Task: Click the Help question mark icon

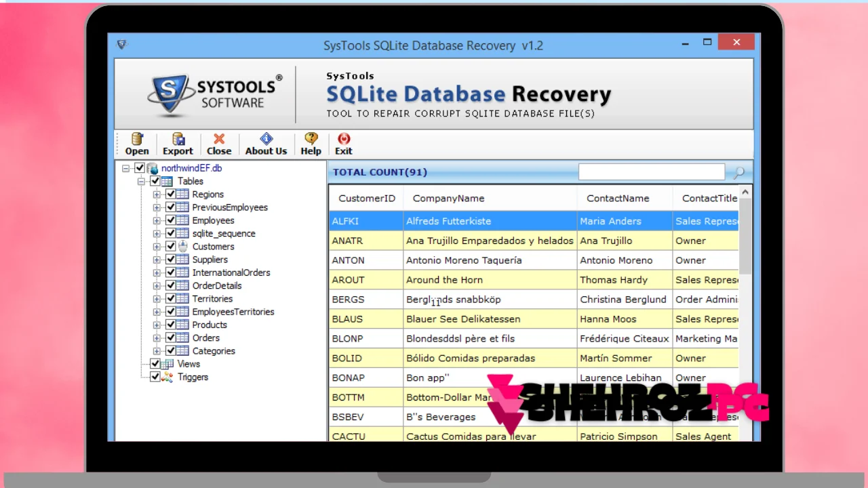Action: pos(311,139)
